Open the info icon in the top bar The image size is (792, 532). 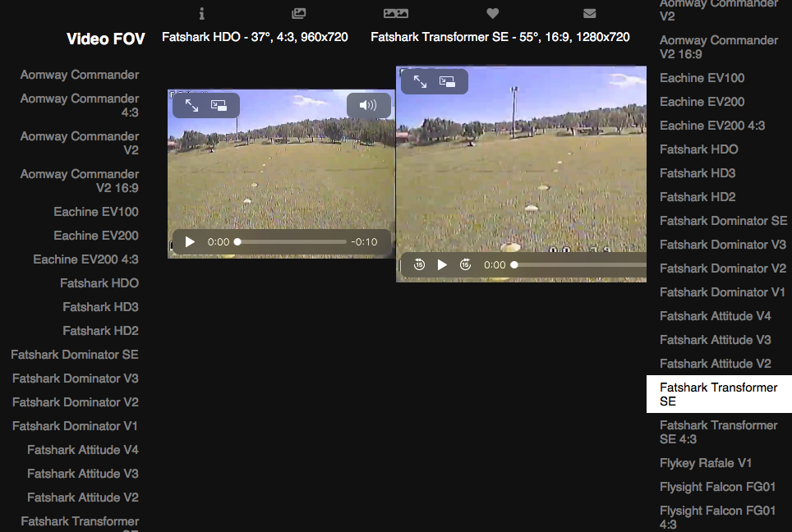[x=201, y=14]
